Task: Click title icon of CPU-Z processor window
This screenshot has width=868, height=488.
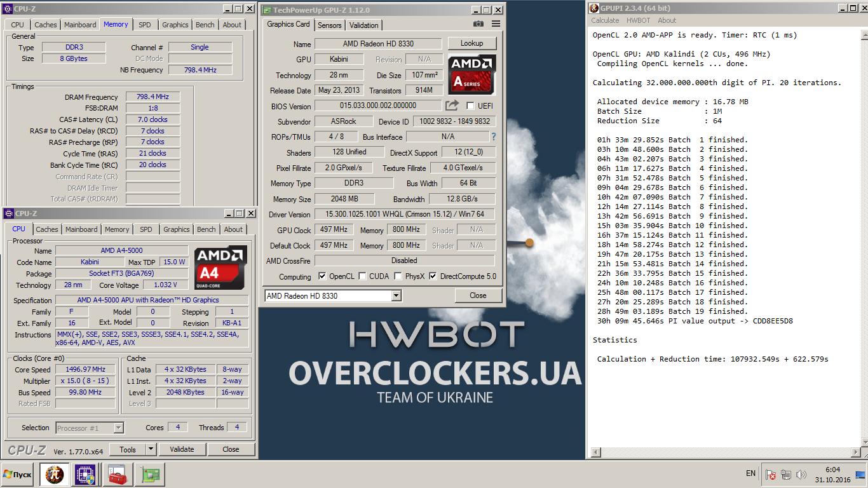Action: click(8, 213)
